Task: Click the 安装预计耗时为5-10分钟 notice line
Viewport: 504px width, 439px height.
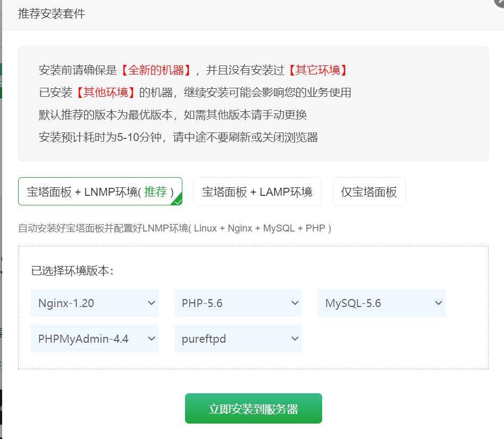Action: coord(179,137)
